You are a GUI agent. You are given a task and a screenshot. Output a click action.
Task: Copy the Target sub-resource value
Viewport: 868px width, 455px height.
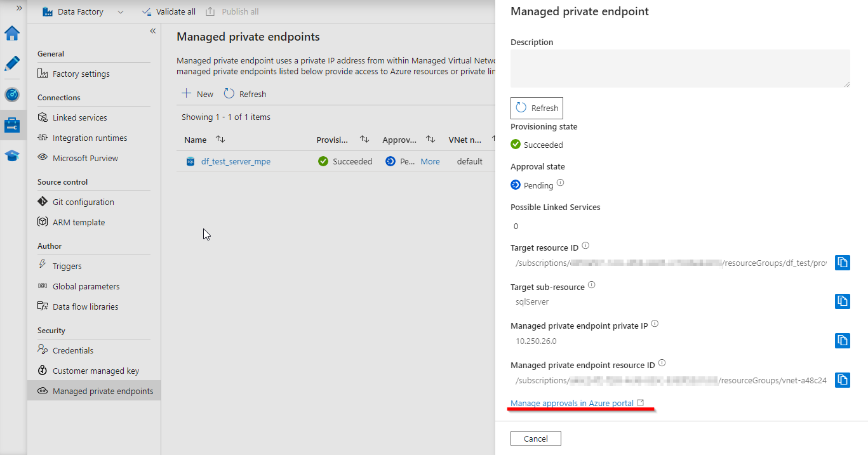point(842,301)
